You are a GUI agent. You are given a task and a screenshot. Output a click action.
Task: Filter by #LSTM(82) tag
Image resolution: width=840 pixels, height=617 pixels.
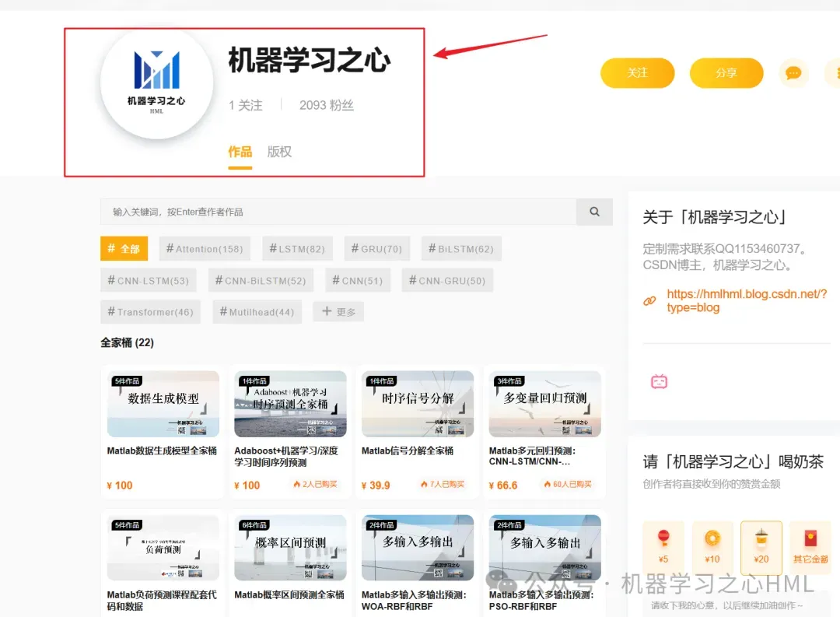click(297, 249)
